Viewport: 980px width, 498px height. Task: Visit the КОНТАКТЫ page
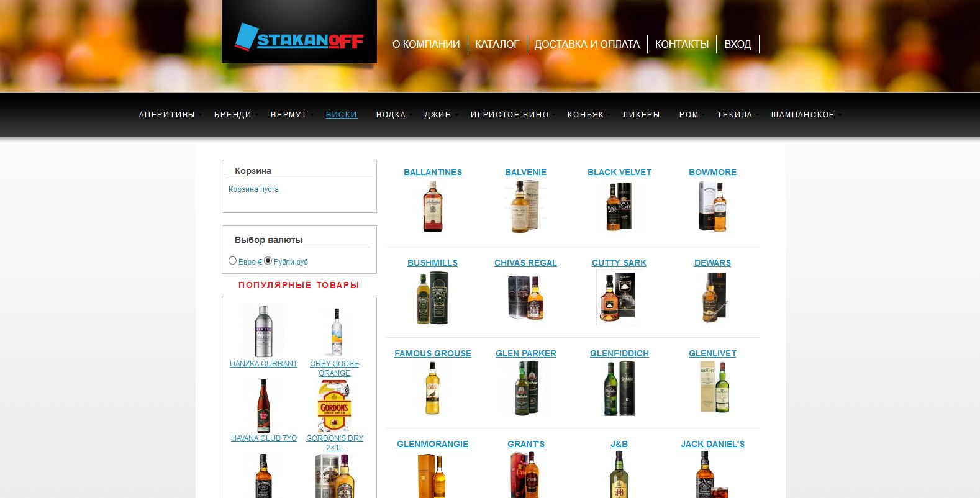(682, 44)
